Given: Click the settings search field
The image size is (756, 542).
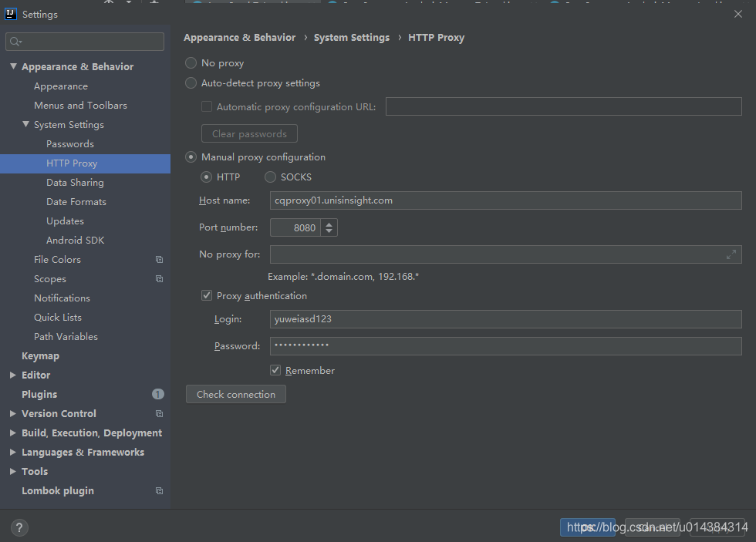Looking at the screenshot, I should pyautogui.click(x=85, y=42).
